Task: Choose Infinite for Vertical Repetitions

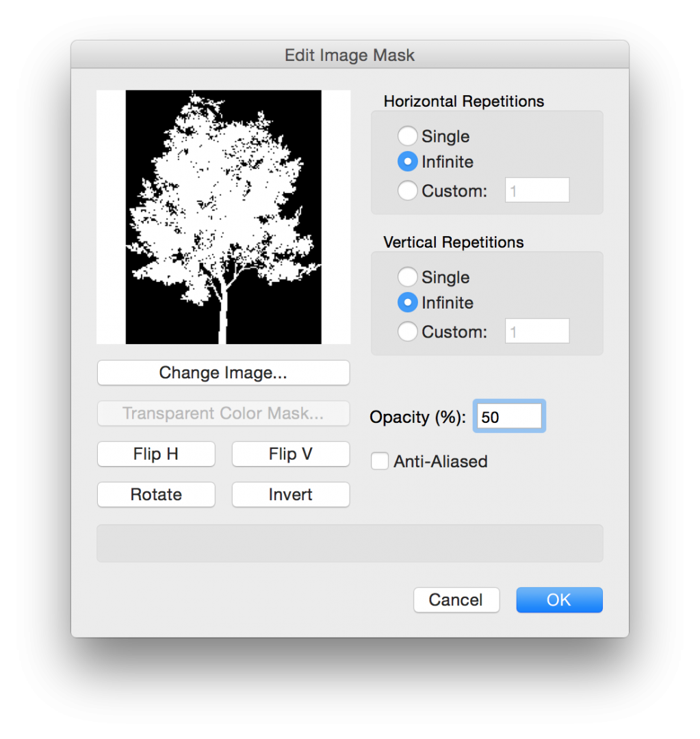Action: coord(408,302)
